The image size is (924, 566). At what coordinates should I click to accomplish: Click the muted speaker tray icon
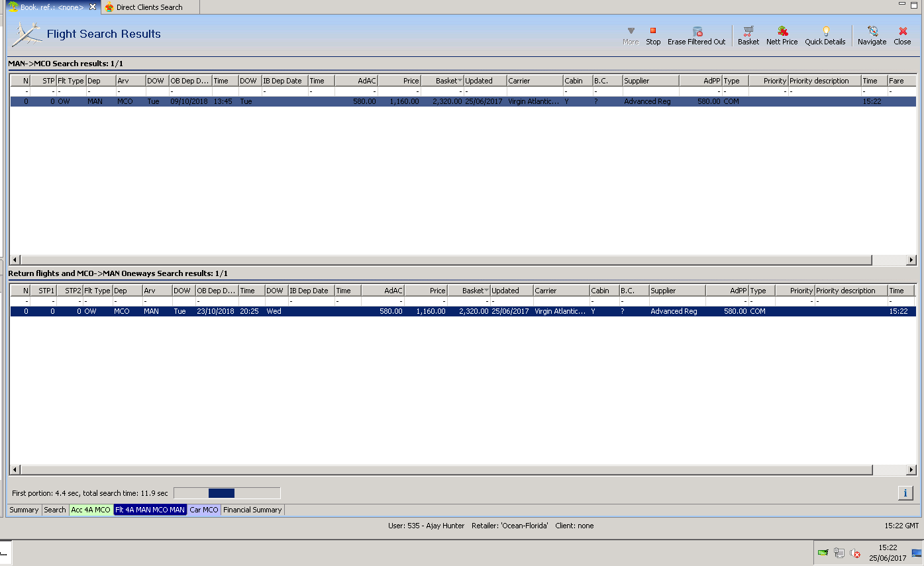[x=855, y=553]
